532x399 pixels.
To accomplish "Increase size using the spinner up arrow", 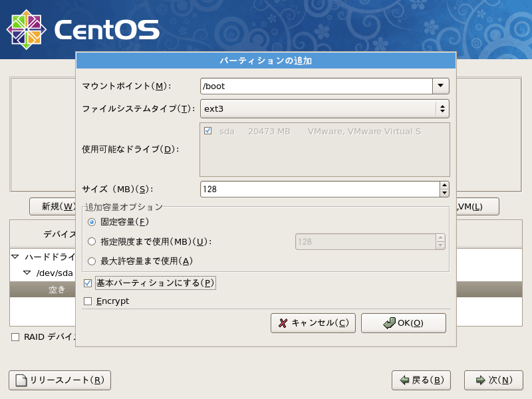I will 444,185.
